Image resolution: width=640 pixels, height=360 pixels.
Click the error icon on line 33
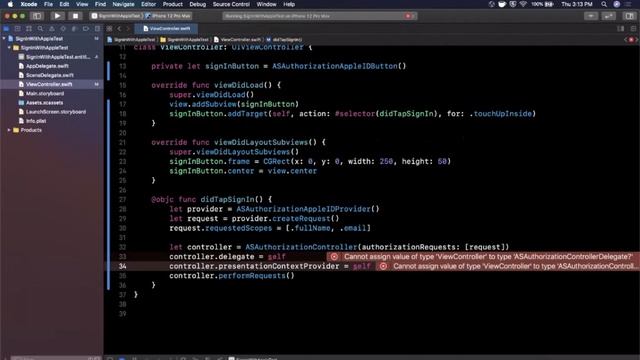point(334,257)
